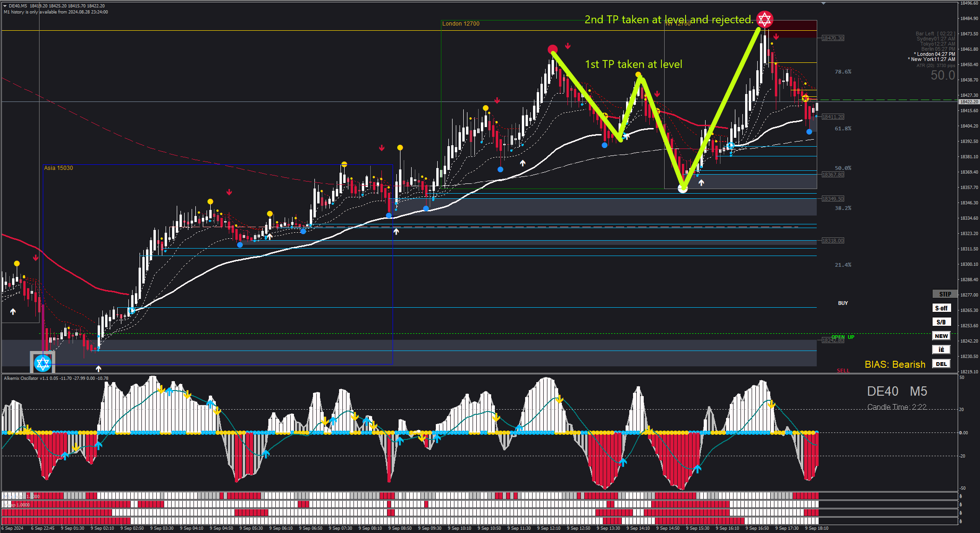Toggle the S/D supply-demand button
The height and width of the screenshot is (533, 980).
point(941,322)
